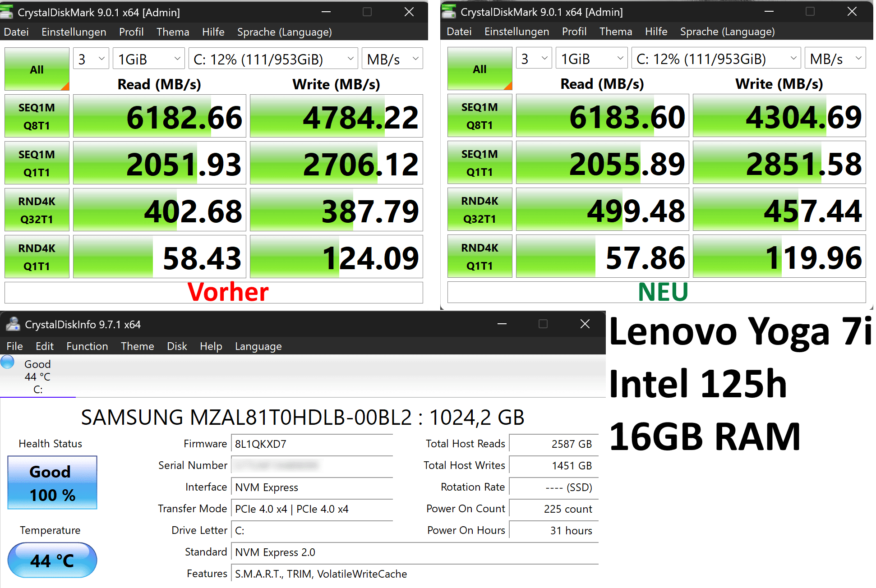876x588 pixels.
Task: Run all tests with left All button
Action: [x=37, y=69]
